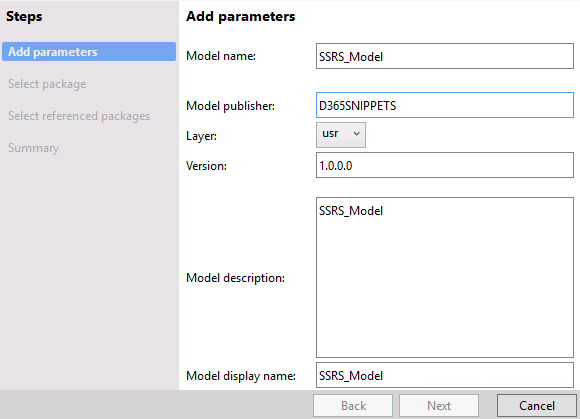The image size is (580, 419).
Task: Click the Model name input field
Action: pos(445,56)
